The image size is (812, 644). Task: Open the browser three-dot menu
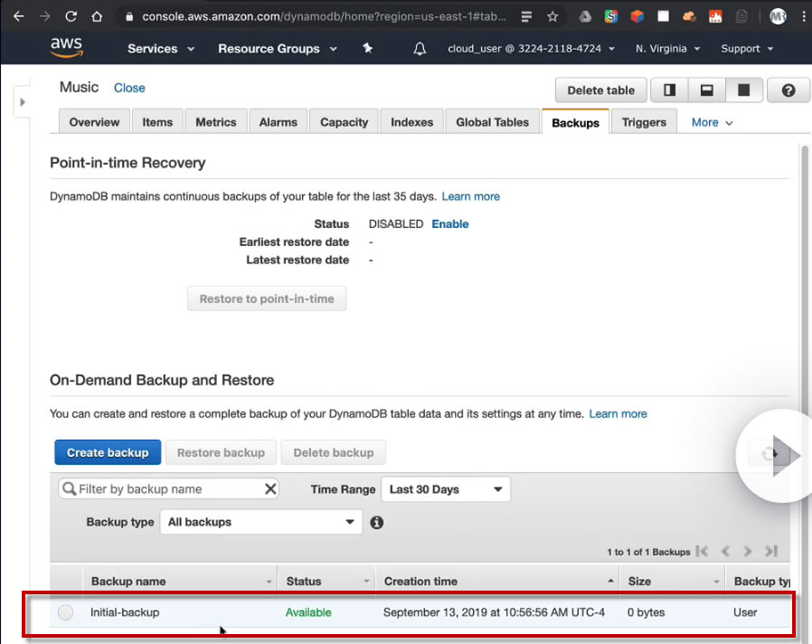coord(804,16)
